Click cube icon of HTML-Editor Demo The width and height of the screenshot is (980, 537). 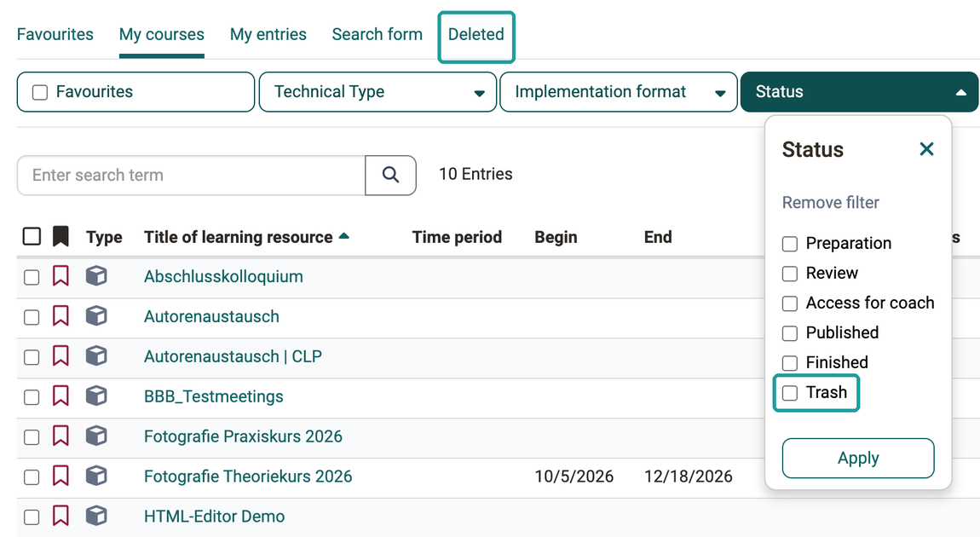pyautogui.click(x=96, y=516)
